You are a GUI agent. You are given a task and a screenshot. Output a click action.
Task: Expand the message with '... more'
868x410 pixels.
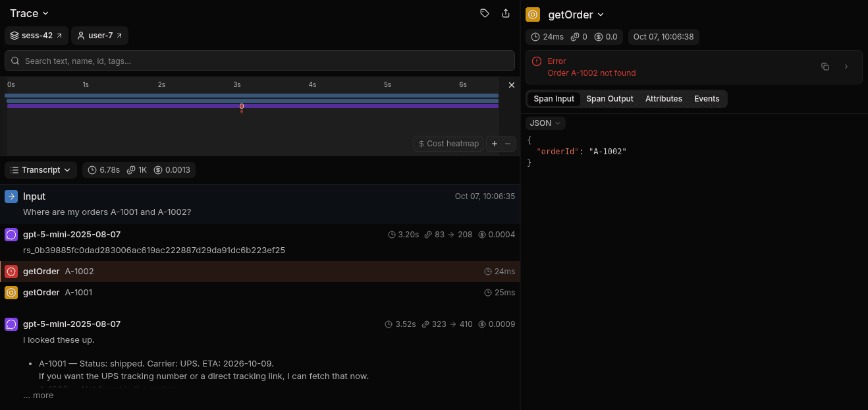[38, 395]
